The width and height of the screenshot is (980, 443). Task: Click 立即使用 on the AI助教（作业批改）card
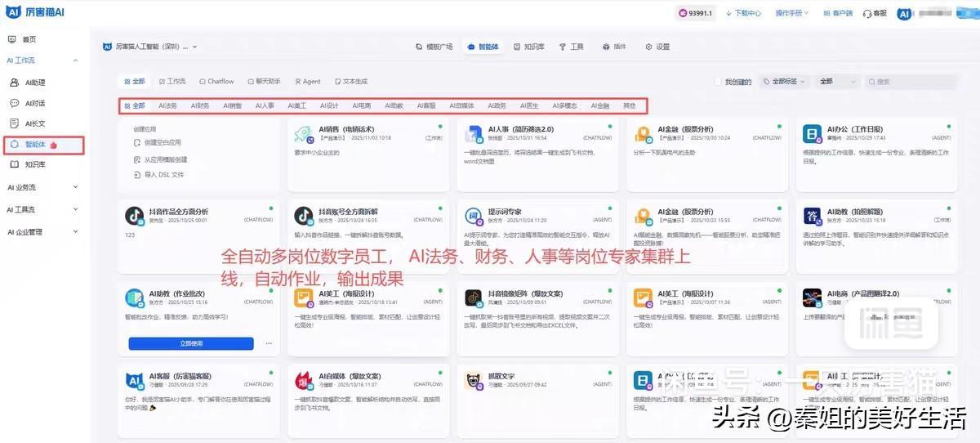pyautogui.click(x=190, y=343)
